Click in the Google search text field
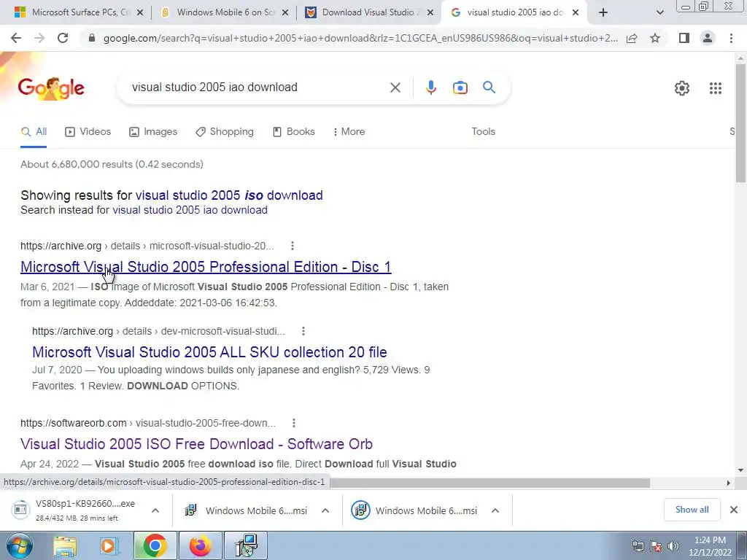 point(258,87)
